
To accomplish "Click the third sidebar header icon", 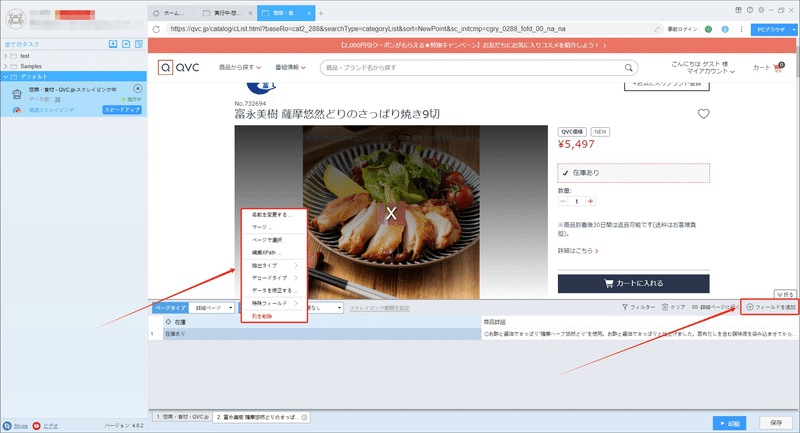I will click(139, 44).
